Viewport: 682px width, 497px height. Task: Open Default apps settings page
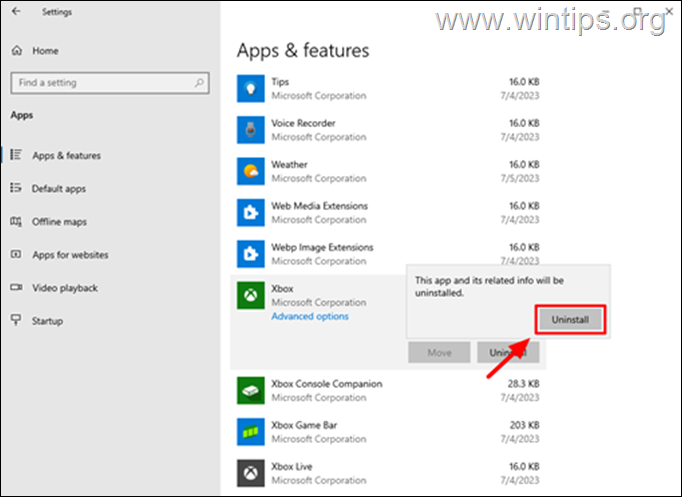pos(59,189)
